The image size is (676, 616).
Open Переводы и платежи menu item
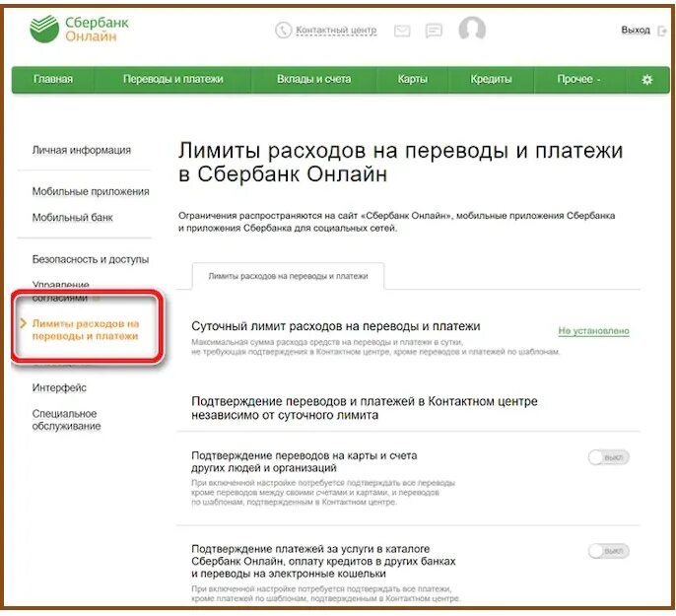pos(172,79)
